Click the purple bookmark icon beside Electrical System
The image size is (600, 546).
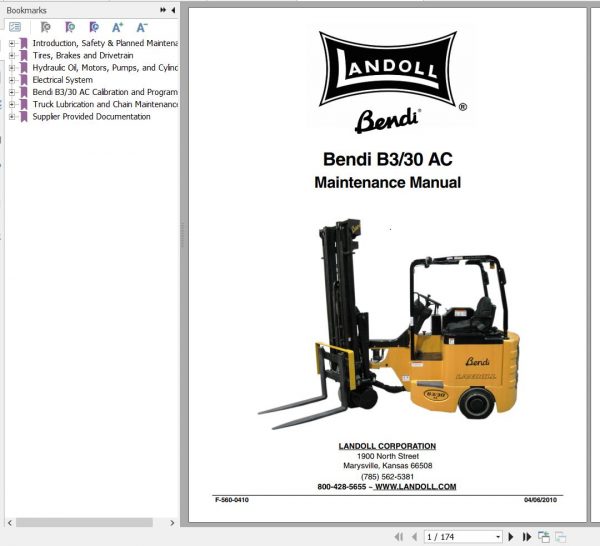tap(24, 80)
